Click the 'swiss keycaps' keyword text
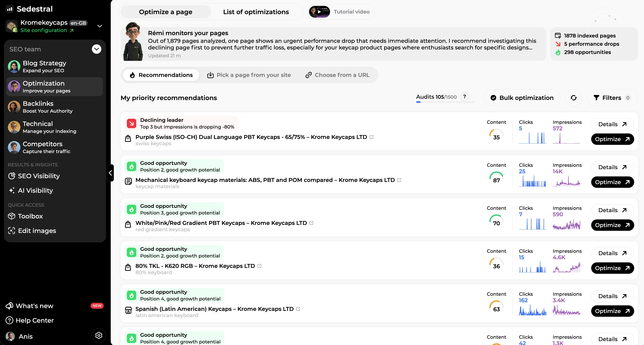 click(x=153, y=144)
